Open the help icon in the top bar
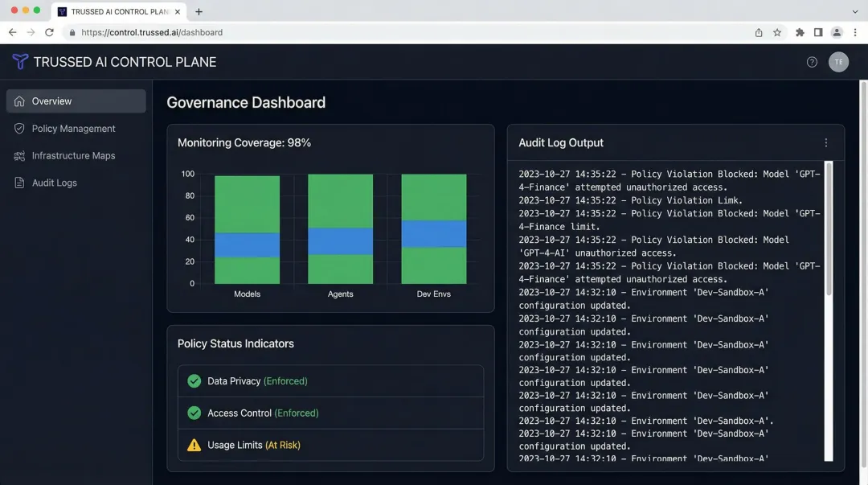The width and height of the screenshot is (868, 485). pyautogui.click(x=812, y=61)
